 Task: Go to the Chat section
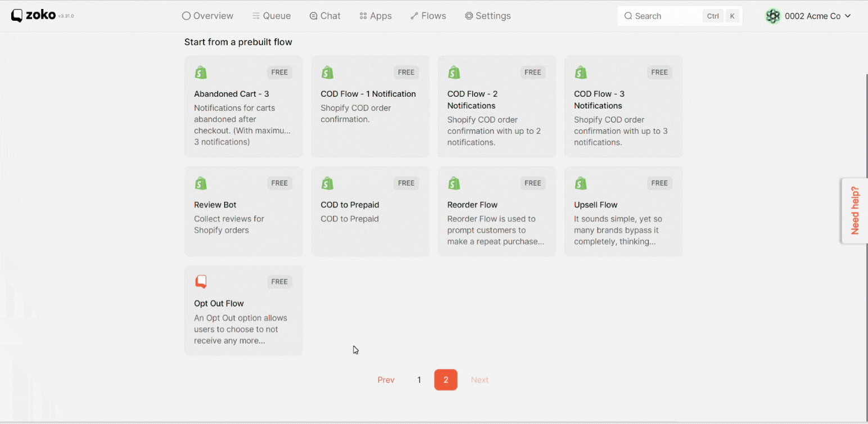click(325, 16)
